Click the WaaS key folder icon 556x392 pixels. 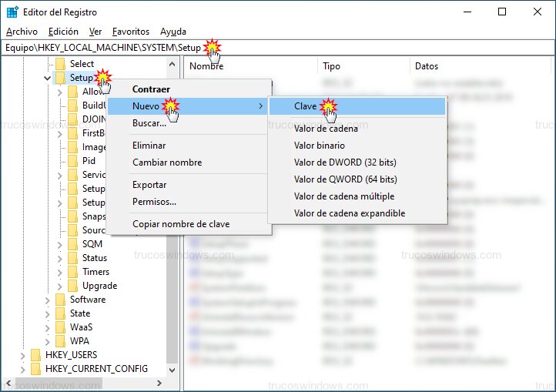pos(60,327)
